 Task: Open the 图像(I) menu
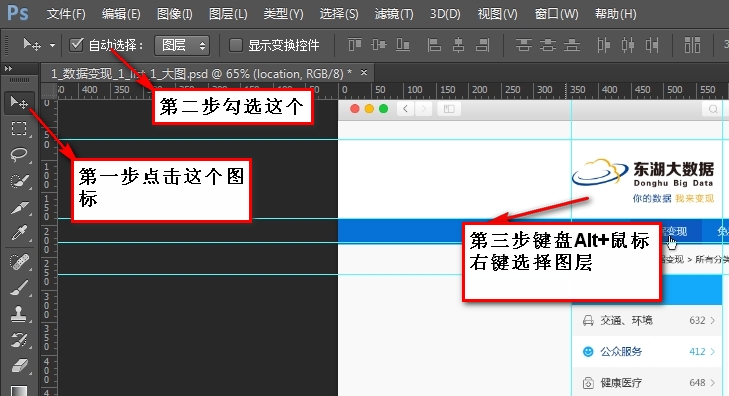[174, 14]
